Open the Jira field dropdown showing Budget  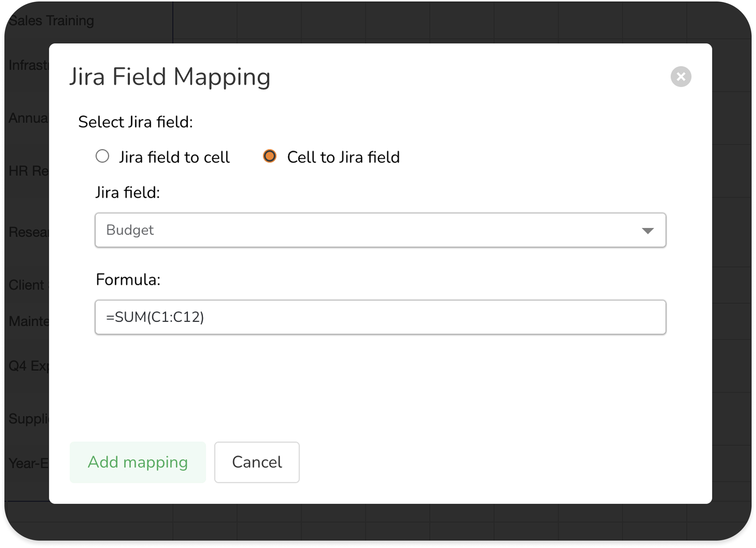pos(380,230)
